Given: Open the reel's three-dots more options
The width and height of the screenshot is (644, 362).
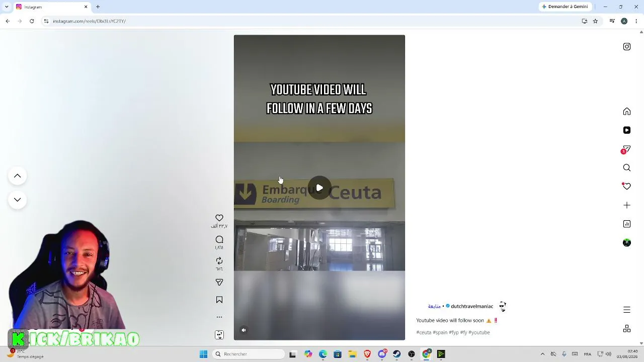Looking at the screenshot, I should (x=219, y=317).
